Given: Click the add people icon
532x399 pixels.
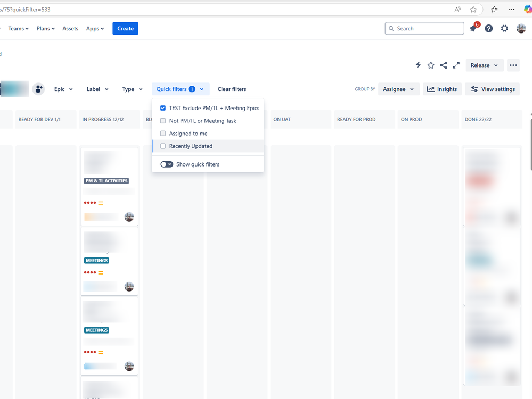Looking at the screenshot, I should pos(39,89).
